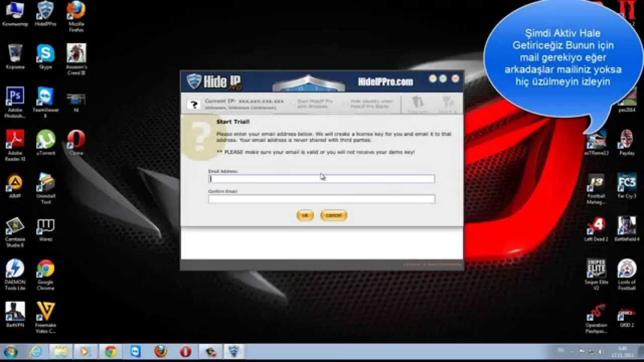Viewport: 644px width, 362px height.
Task: Launch DAEMON Tools Lite desktop shortcut
Action: coord(15,276)
